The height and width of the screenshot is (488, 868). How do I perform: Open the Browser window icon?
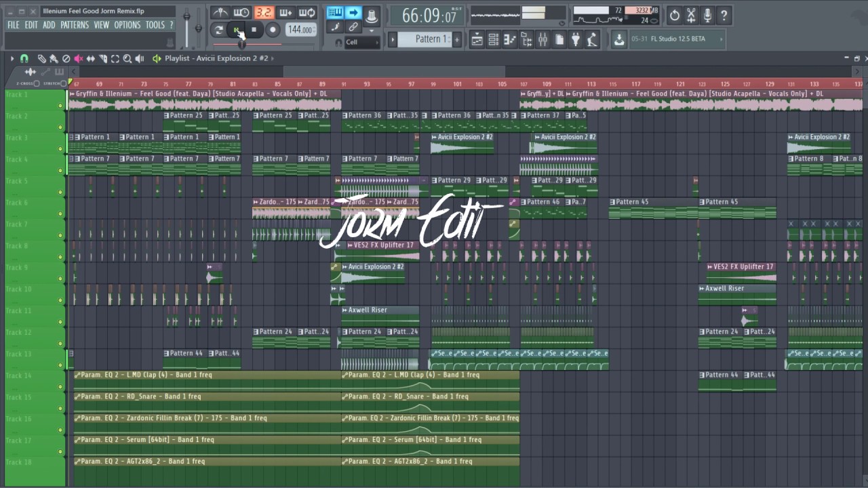(x=526, y=40)
